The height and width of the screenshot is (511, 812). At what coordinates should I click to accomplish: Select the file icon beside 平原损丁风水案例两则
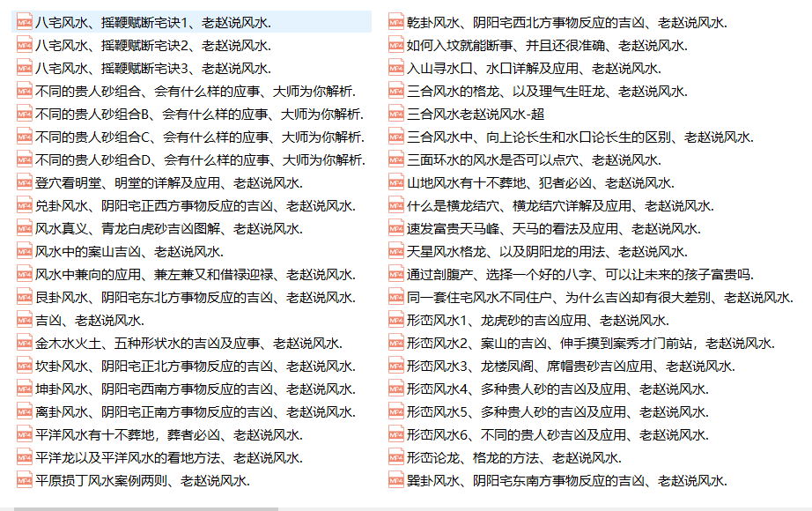[x=25, y=480]
